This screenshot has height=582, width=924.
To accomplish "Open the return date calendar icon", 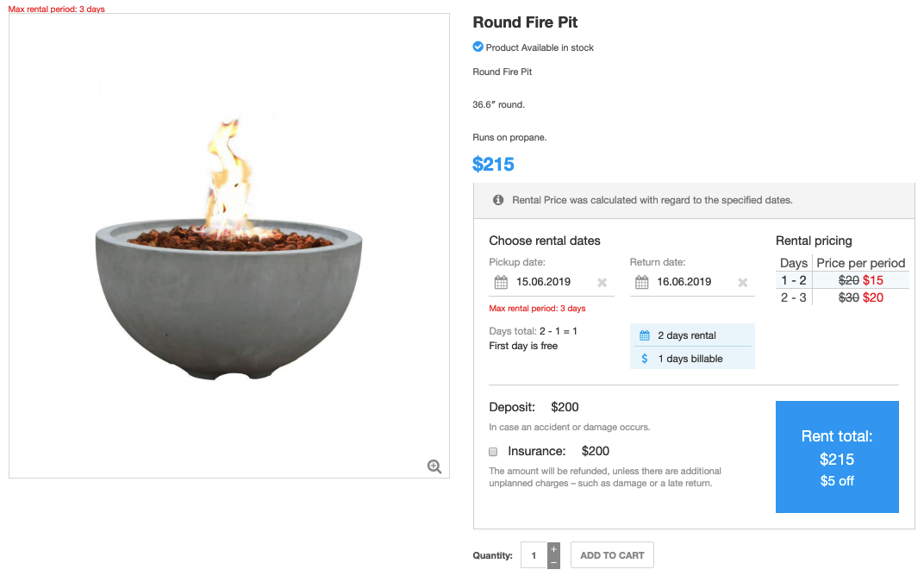I will [641, 282].
